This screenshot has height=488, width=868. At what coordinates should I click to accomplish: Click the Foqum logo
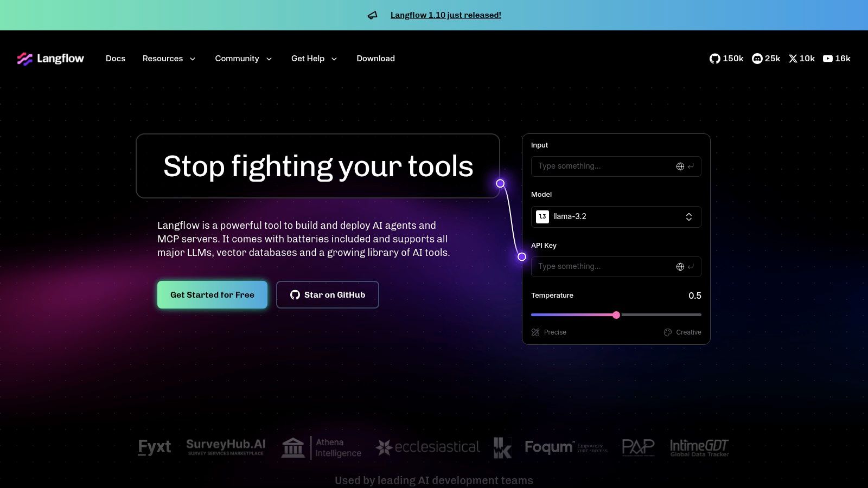(566, 447)
